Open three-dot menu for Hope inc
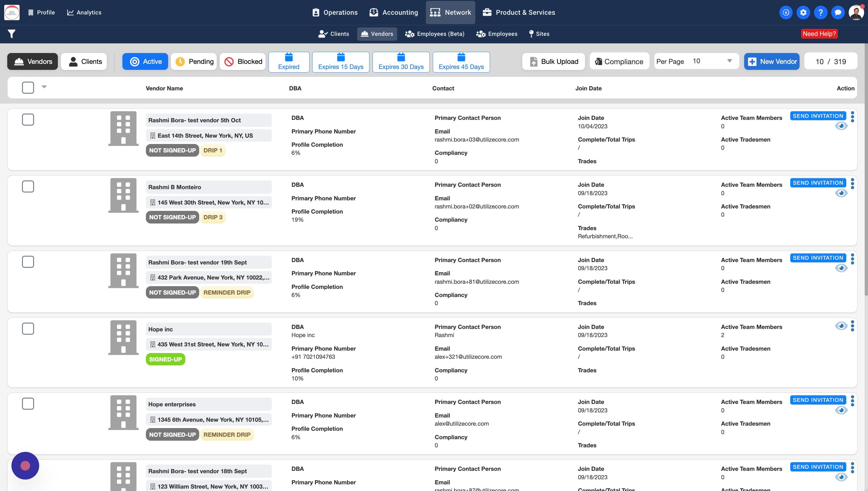The image size is (868, 491). click(x=853, y=326)
